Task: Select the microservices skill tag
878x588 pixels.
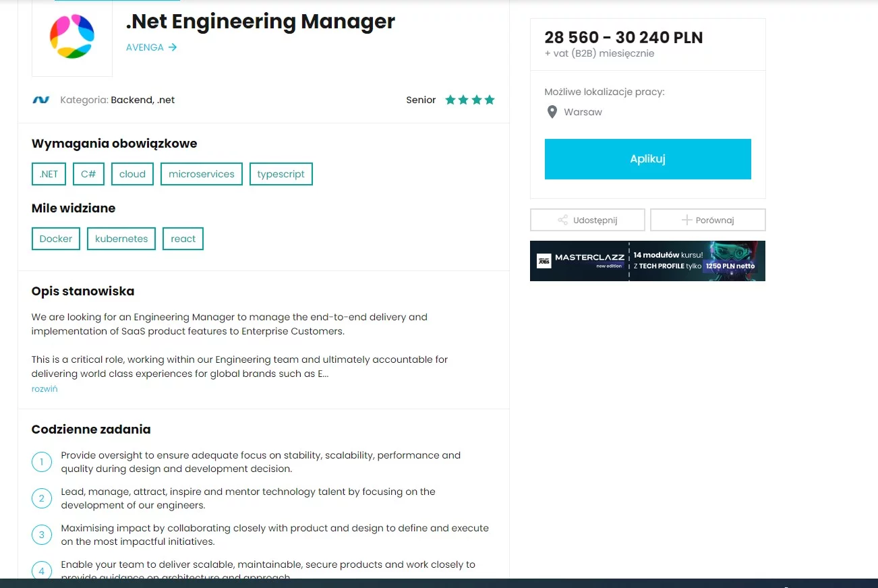Action: tap(202, 174)
